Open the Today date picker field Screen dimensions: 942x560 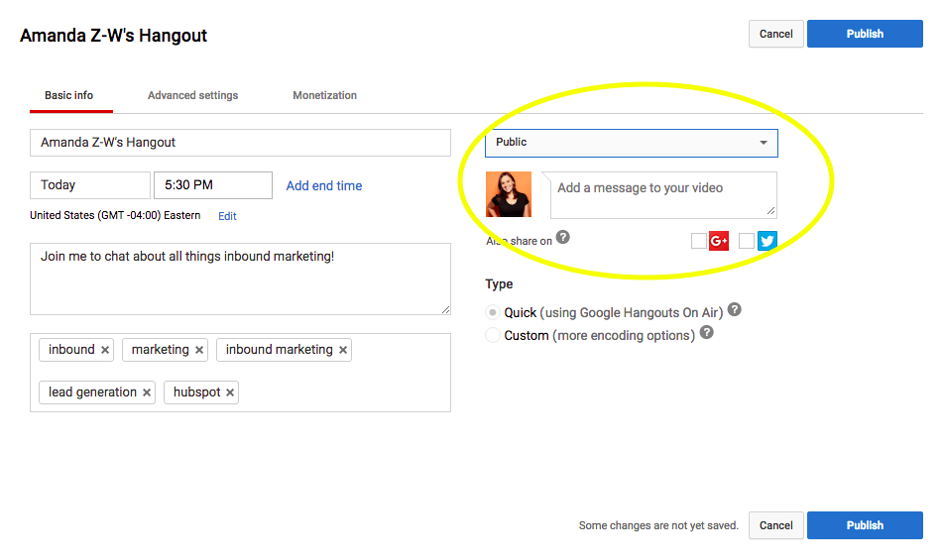(x=90, y=185)
